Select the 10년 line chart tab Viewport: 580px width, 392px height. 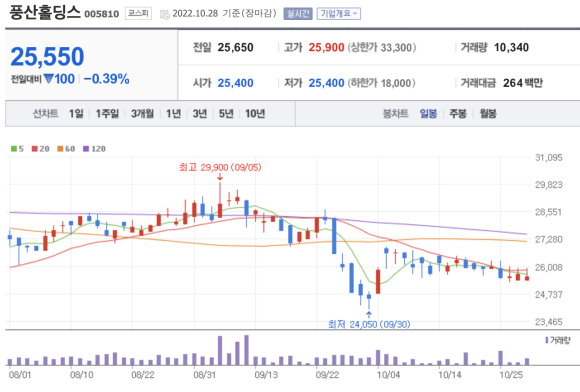255,114
